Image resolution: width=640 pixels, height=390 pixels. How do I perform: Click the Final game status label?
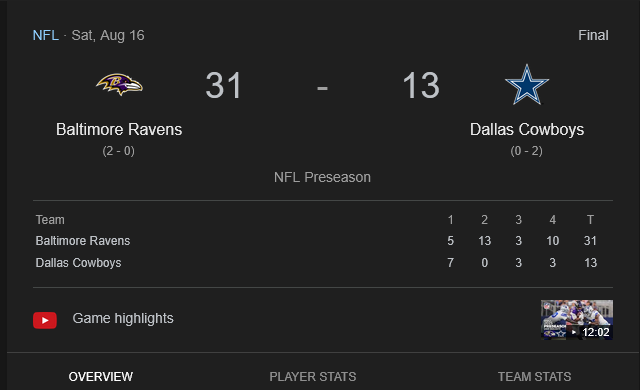click(x=593, y=35)
